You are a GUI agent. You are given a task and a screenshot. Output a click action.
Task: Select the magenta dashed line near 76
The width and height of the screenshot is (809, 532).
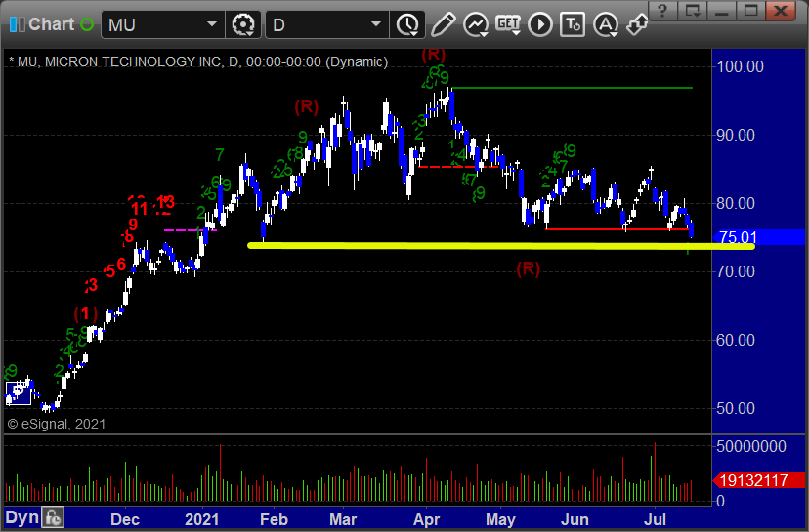190,230
